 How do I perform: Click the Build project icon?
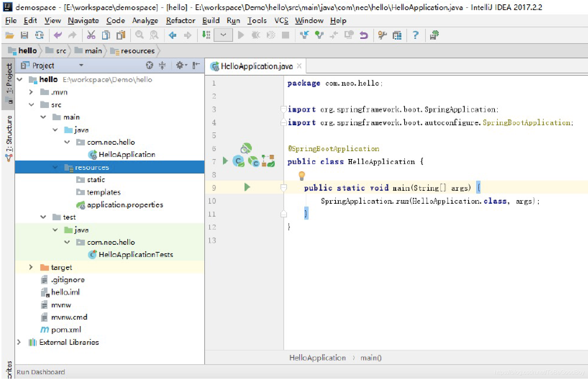(x=206, y=35)
